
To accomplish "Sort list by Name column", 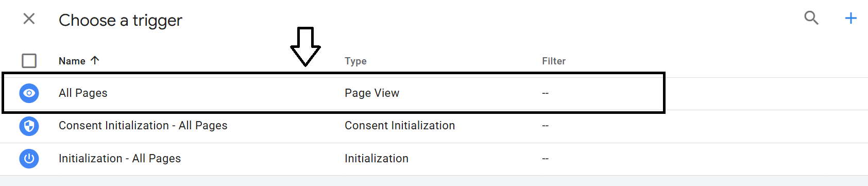I will coord(72,61).
